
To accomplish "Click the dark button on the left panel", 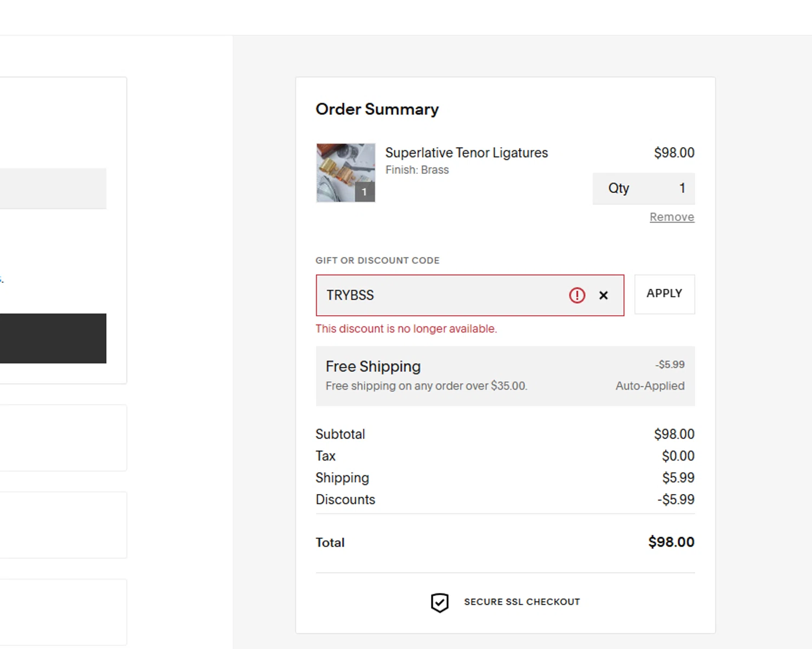I will tap(53, 339).
